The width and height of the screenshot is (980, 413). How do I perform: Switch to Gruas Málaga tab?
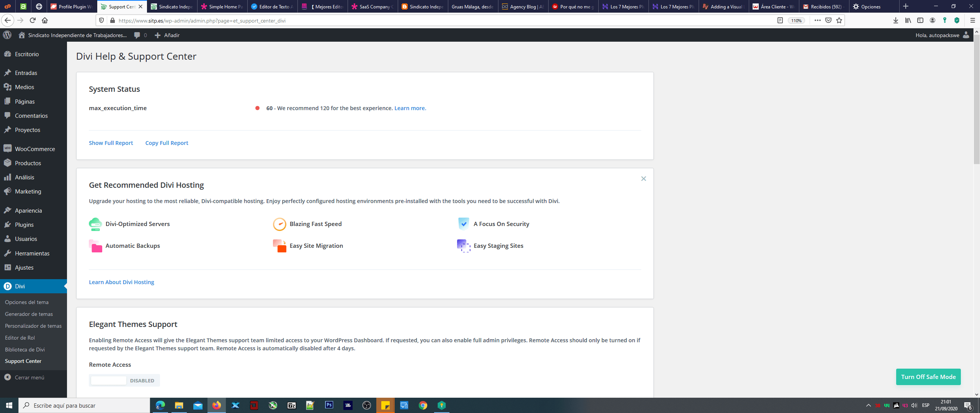click(x=473, y=7)
